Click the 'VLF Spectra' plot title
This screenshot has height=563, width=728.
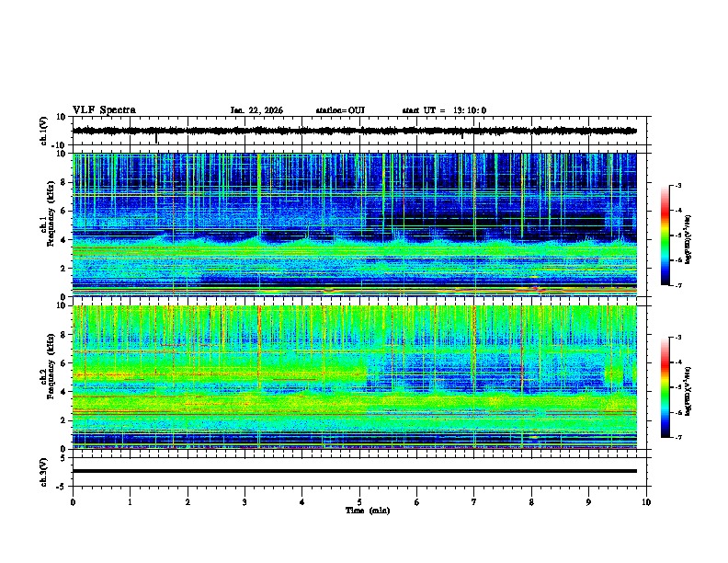tap(104, 110)
